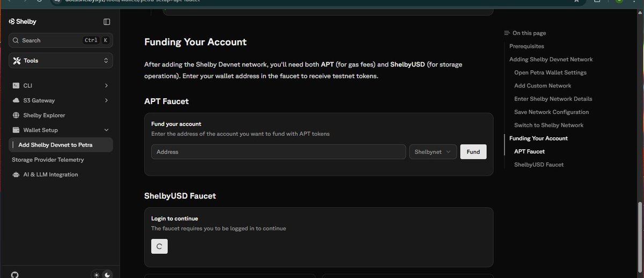Go to Open Petra Wallet Settings section
This screenshot has width=644, height=278.
click(550, 72)
